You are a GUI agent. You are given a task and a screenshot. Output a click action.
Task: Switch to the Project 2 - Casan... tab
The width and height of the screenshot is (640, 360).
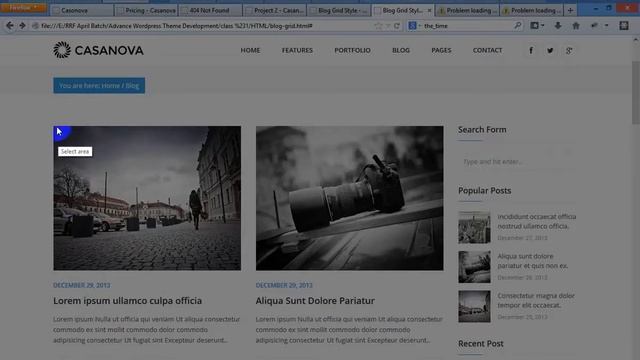[274, 10]
